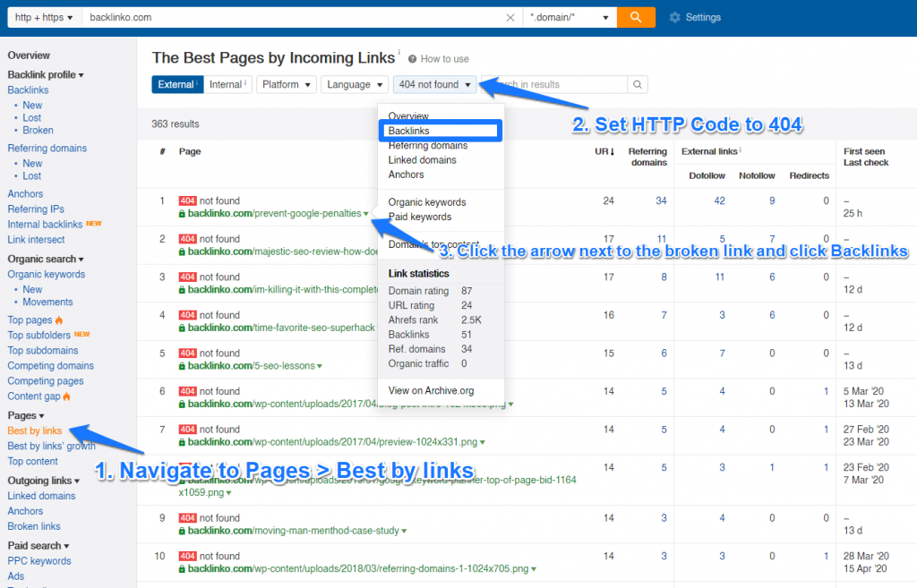Choose Paid keywords in the popup menu
The image size is (917, 588).
tap(420, 217)
